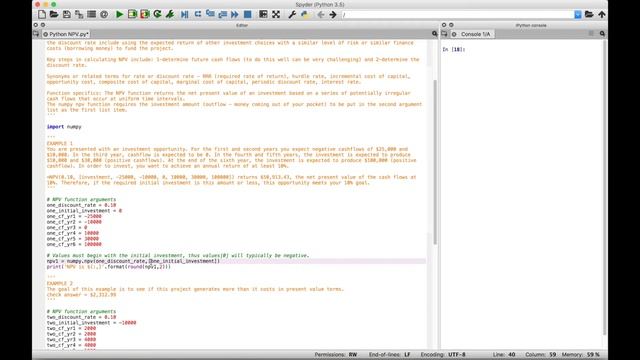Run cell and advance icon

(144, 14)
